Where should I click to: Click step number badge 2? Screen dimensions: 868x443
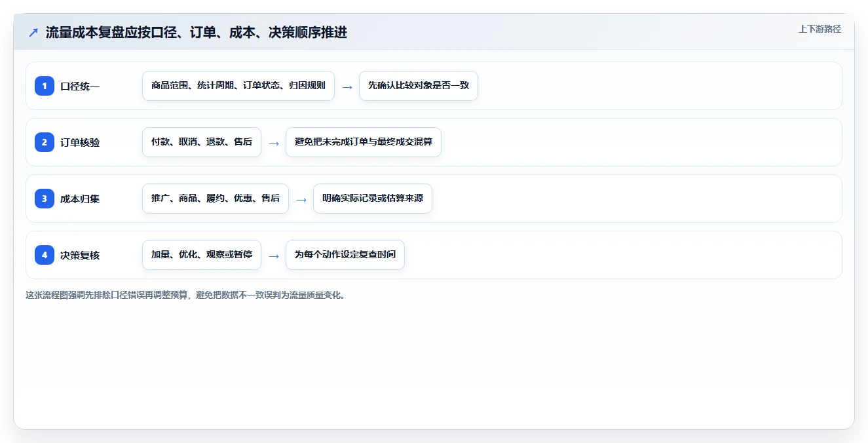coord(45,142)
